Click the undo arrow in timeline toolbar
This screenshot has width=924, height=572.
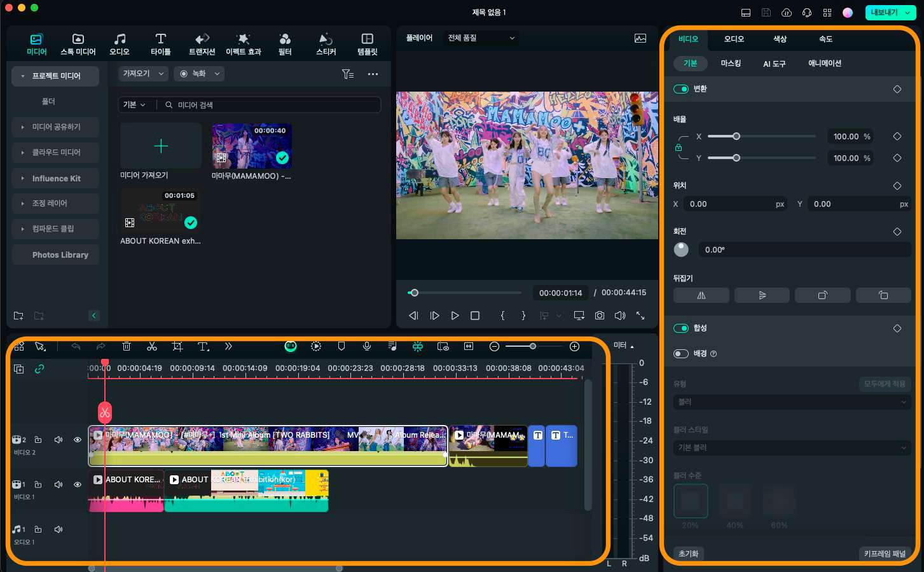click(76, 346)
